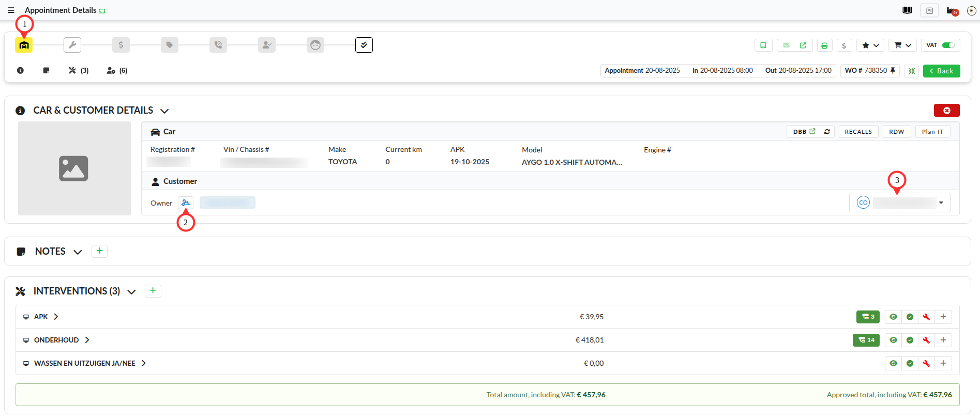Image resolution: width=980 pixels, height=420 pixels.
Task: Click the car image placeholder thumbnail
Action: 74,168
